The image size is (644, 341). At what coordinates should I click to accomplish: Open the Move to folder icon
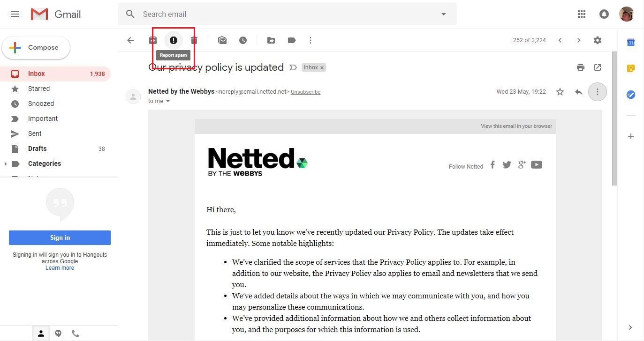[271, 40]
